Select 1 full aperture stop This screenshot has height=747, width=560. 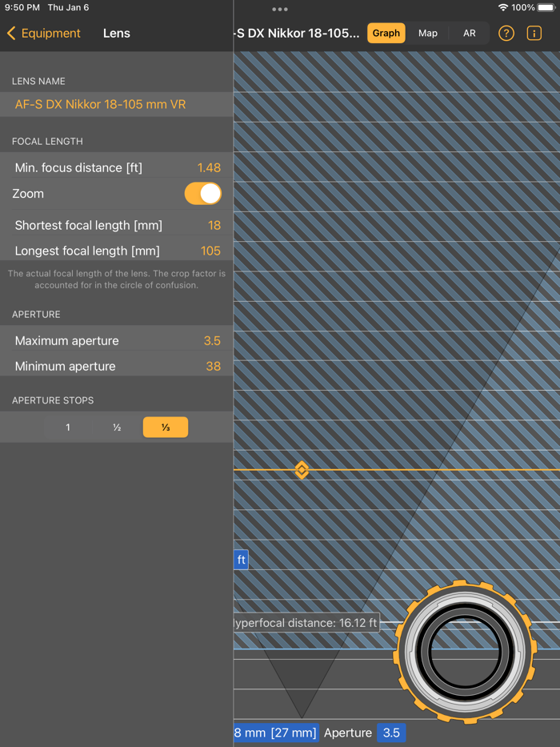68,428
